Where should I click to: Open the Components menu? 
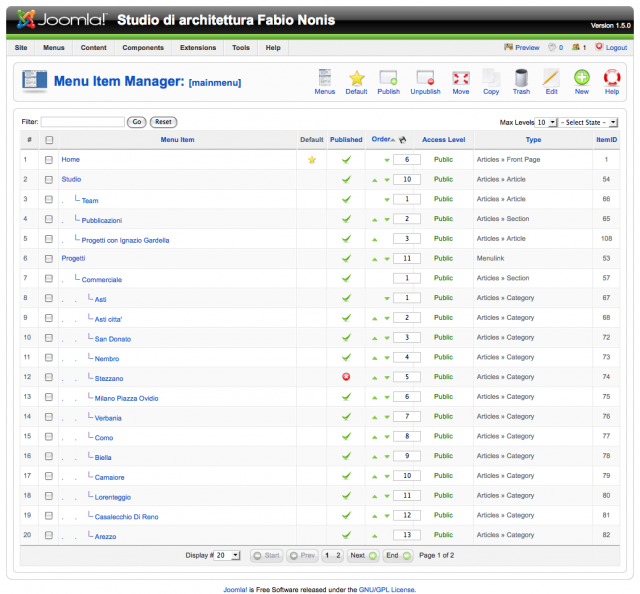pos(143,47)
